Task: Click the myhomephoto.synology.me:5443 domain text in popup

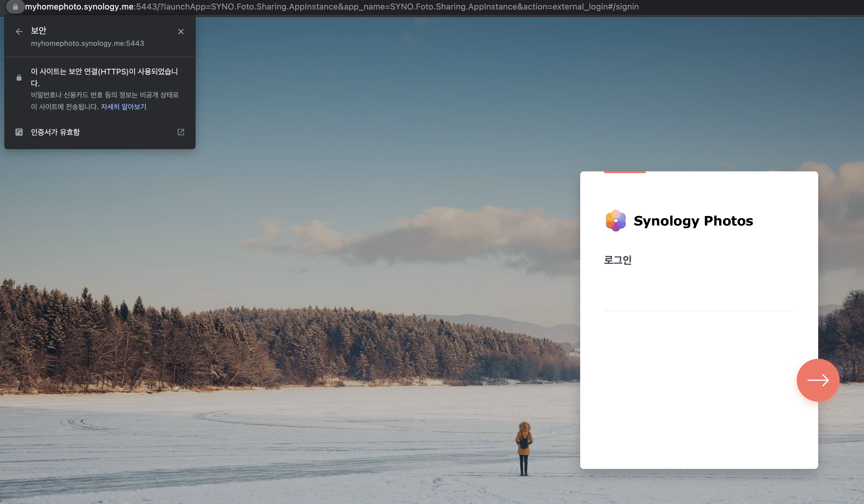Action: (87, 43)
